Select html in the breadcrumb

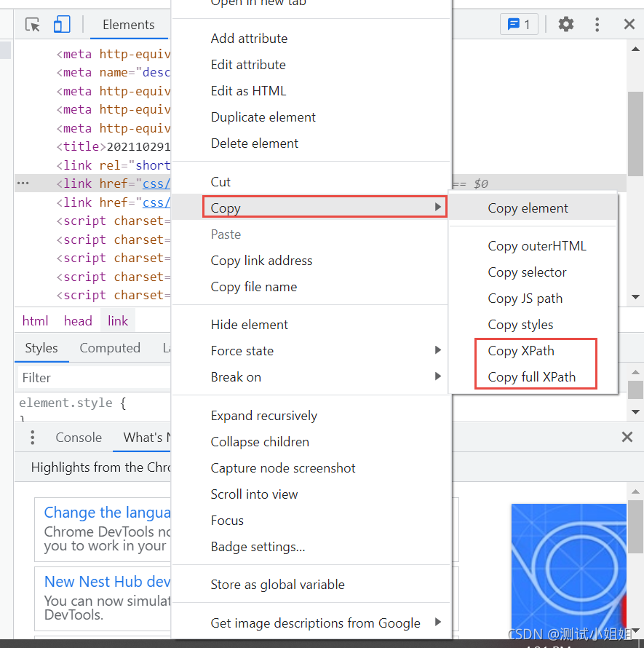35,320
